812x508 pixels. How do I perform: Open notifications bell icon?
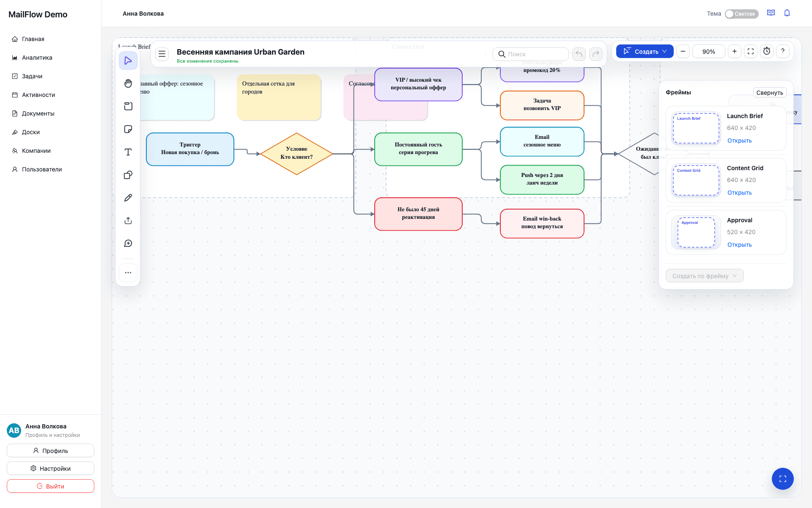pos(787,13)
